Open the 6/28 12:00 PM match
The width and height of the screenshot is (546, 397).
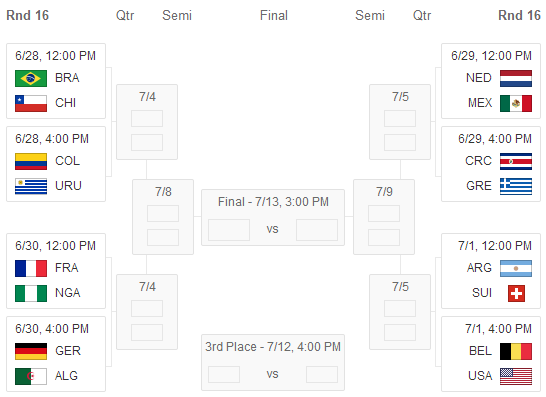(x=56, y=81)
